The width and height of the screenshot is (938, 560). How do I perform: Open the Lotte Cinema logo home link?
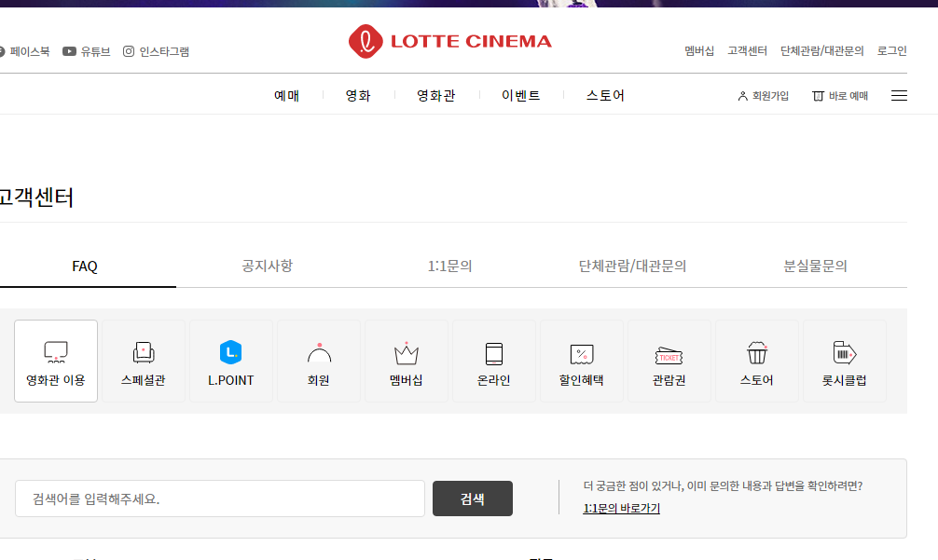click(x=449, y=41)
